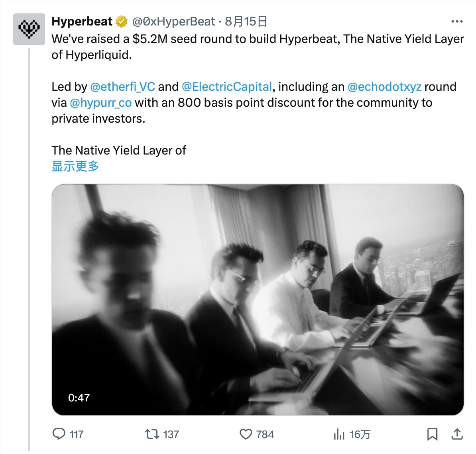Viewport: 476px width, 454px height.
Task: Click the share upload icon
Action: pyautogui.click(x=457, y=434)
